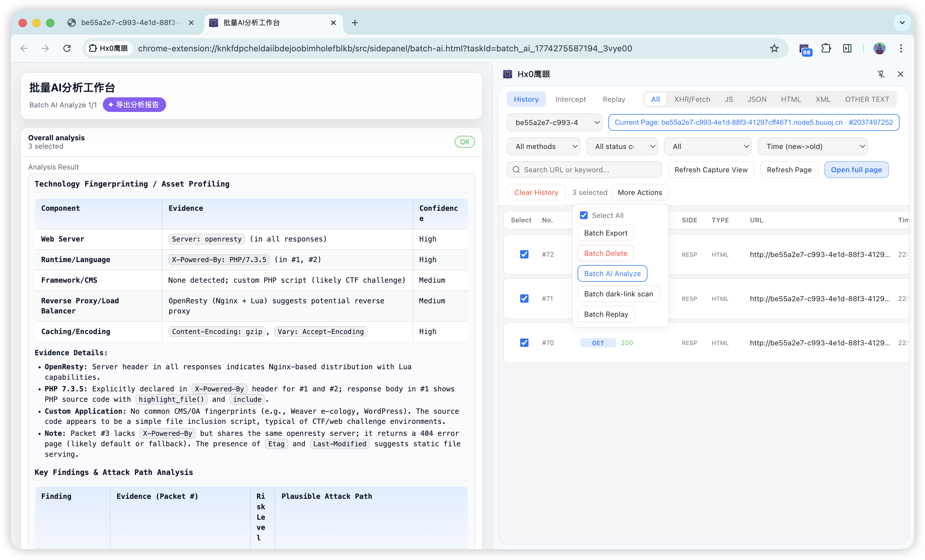This screenshot has height=560, width=925.
Task: Click the URL of request #71
Action: coord(820,299)
